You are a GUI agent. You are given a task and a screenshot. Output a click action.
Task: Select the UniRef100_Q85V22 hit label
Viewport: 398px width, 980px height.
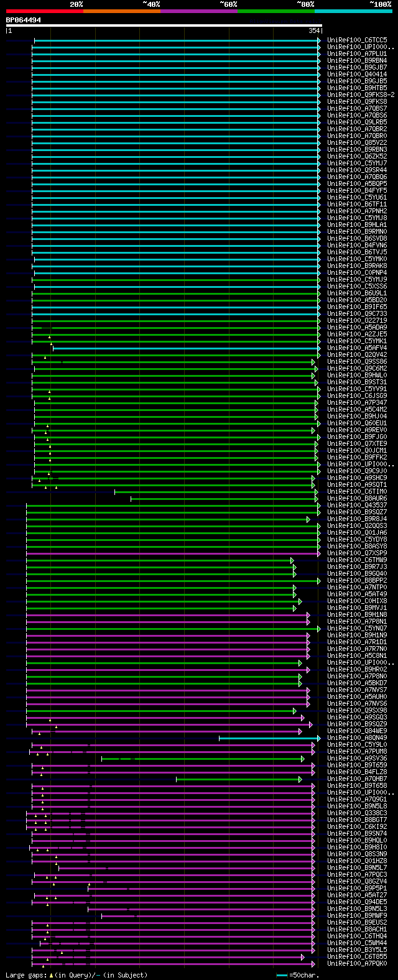tap(357, 142)
